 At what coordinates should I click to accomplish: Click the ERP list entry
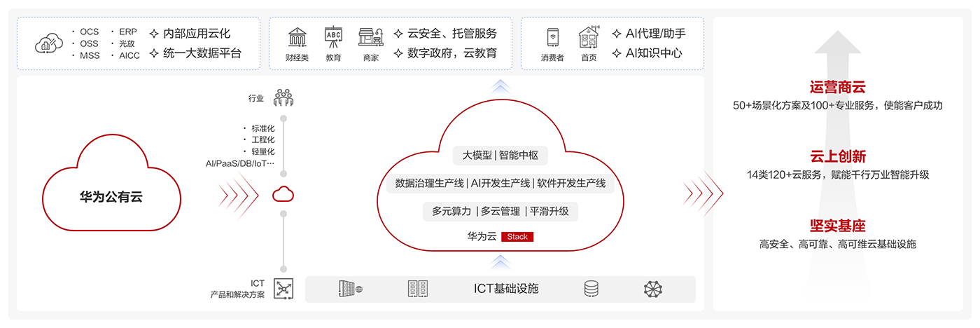[x=128, y=32]
